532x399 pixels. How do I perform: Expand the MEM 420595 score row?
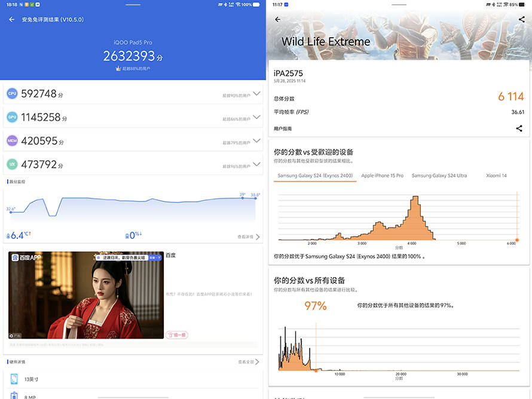(x=256, y=141)
